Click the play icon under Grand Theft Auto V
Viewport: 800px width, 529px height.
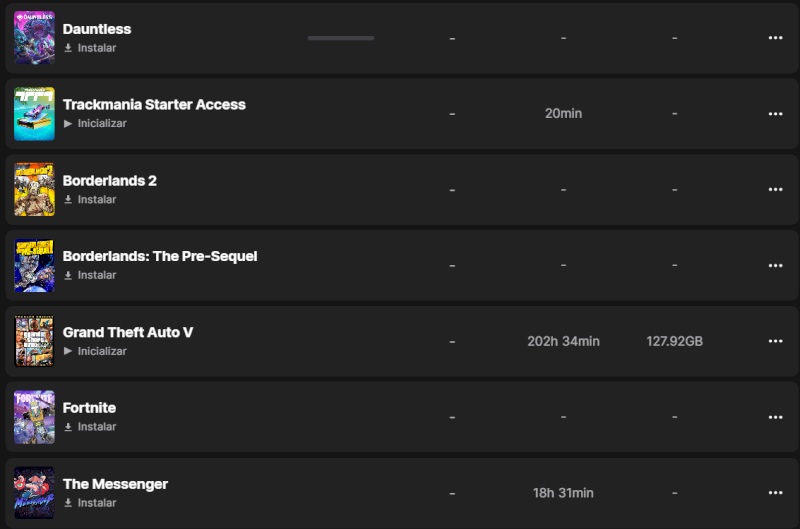[68, 351]
